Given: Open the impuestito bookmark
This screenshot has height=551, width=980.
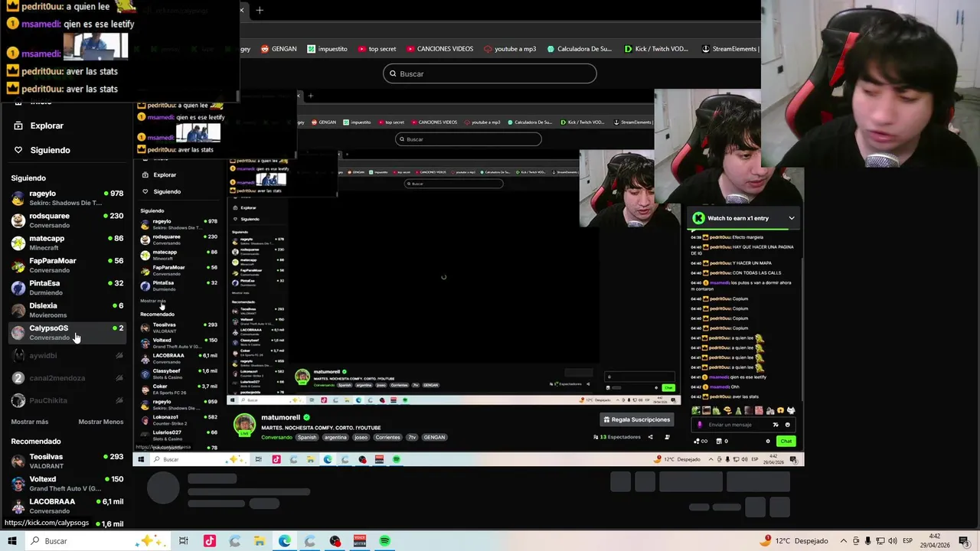Looking at the screenshot, I should click(x=327, y=49).
